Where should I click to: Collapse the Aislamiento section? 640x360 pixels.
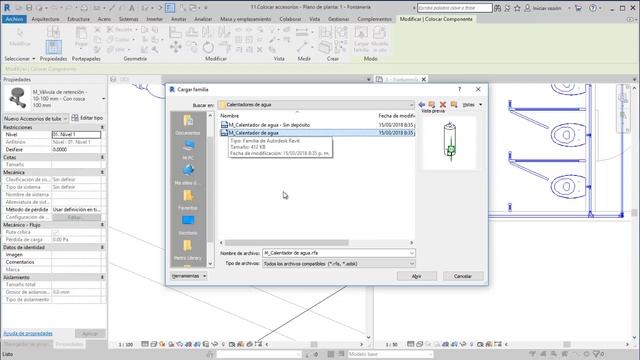[x=102, y=277]
